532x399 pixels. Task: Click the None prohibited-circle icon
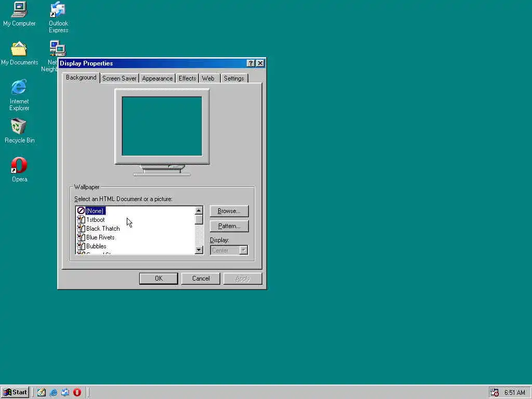pyautogui.click(x=81, y=211)
